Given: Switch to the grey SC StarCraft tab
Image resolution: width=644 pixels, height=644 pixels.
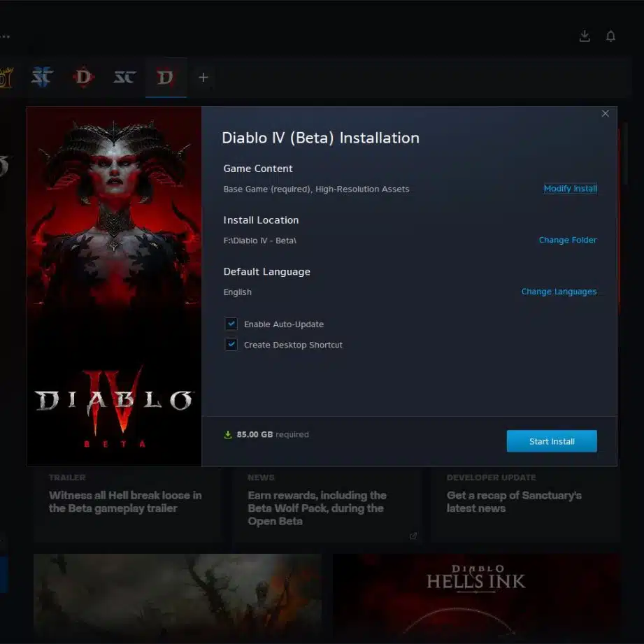Looking at the screenshot, I should pyautogui.click(x=124, y=77).
